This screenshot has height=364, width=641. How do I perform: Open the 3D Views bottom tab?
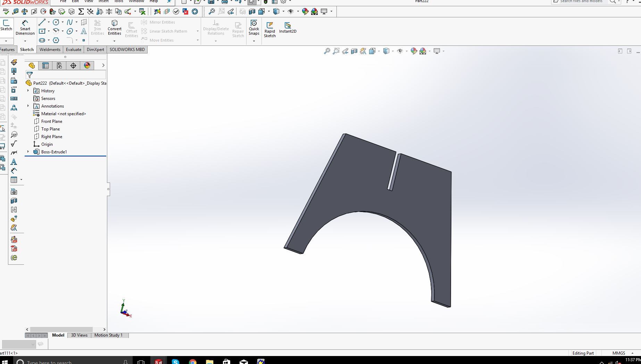point(79,335)
